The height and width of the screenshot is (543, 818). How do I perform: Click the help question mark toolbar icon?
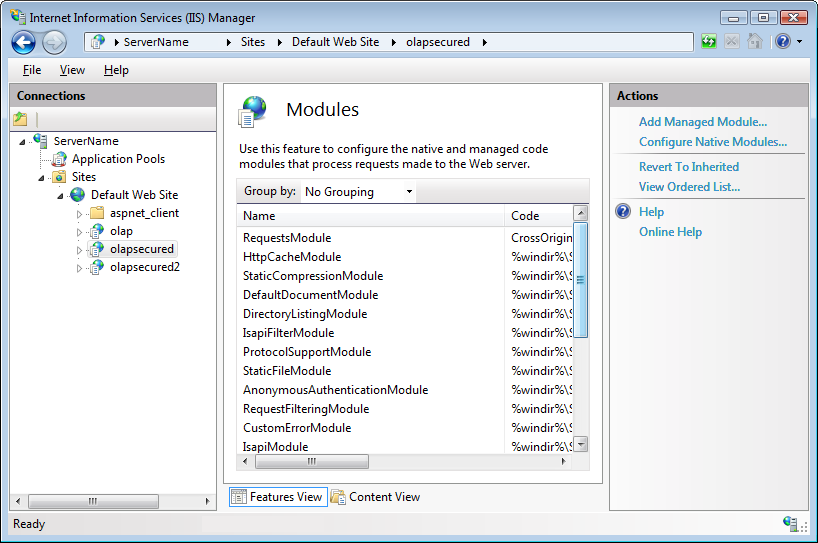[783, 42]
